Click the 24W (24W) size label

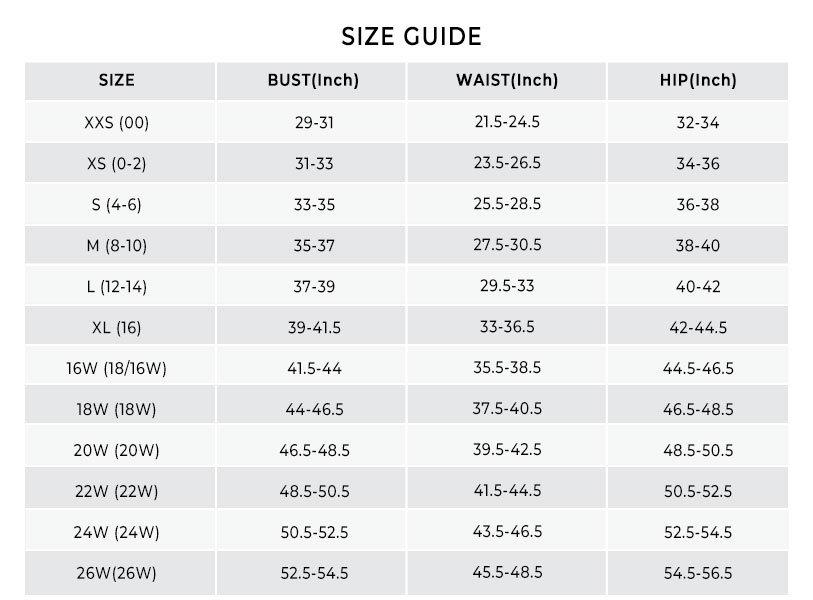pos(117,533)
